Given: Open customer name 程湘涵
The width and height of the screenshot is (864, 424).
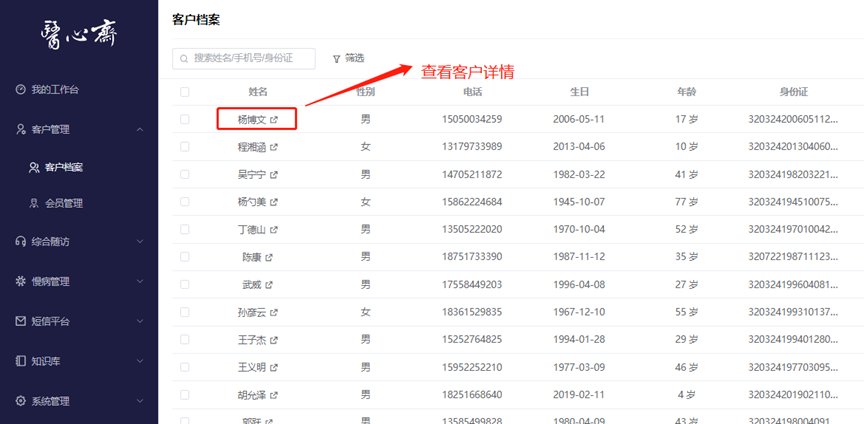Looking at the screenshot, I should pos(252,147).
